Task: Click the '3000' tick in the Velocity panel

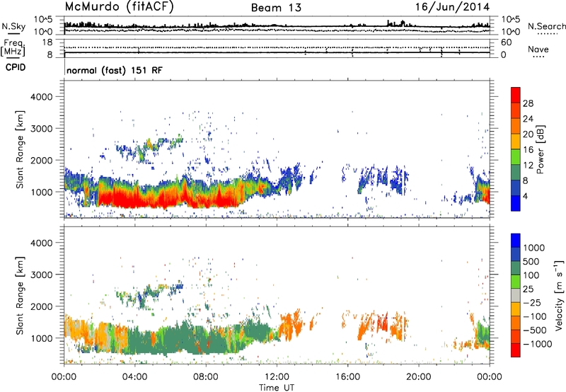Action: 42,275
